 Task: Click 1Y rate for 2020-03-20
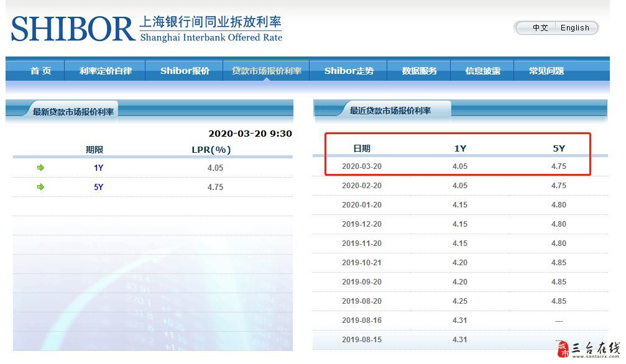460,166
